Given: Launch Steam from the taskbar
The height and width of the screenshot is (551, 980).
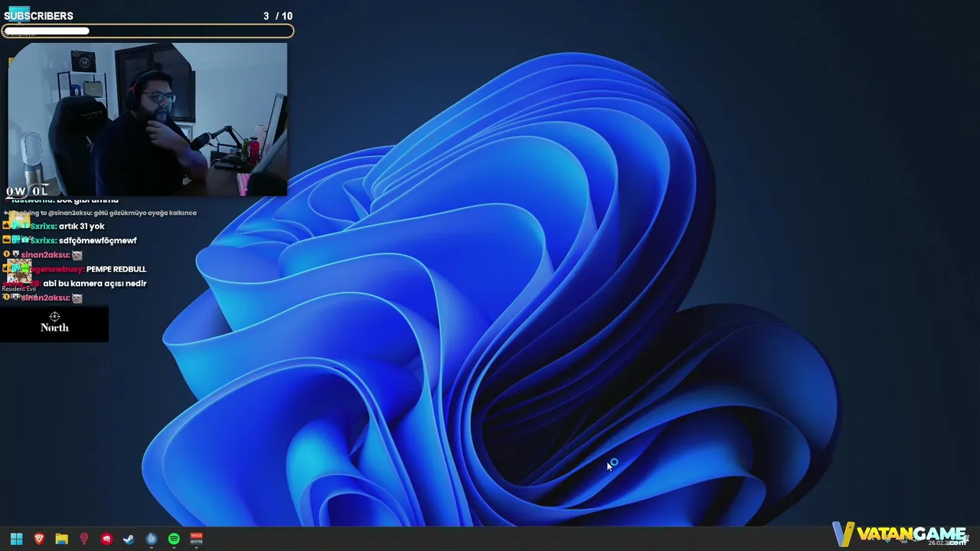Looking at the screenshot, I should click(x=129, y=539).
